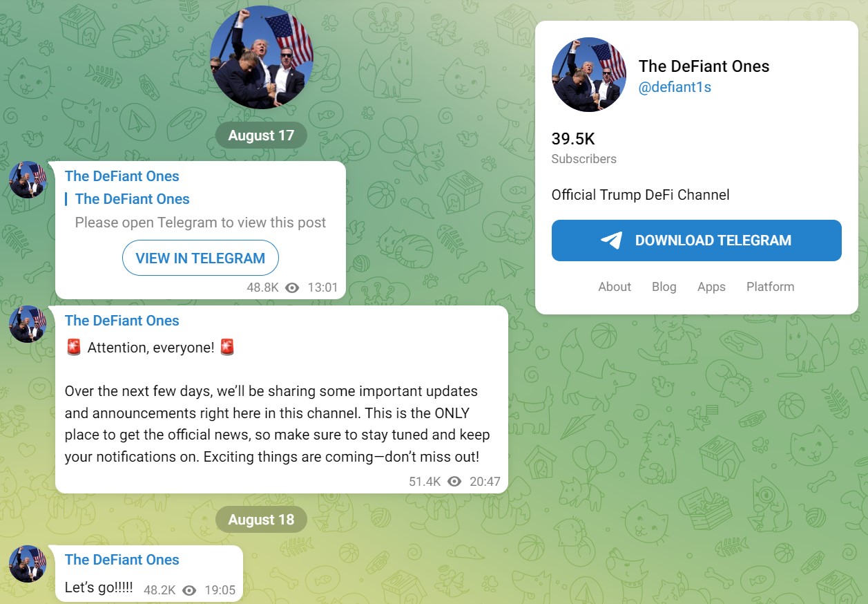The image size is (868, 604).
Task: Click the 20:47 message timestamp
Action: [485, 482]
